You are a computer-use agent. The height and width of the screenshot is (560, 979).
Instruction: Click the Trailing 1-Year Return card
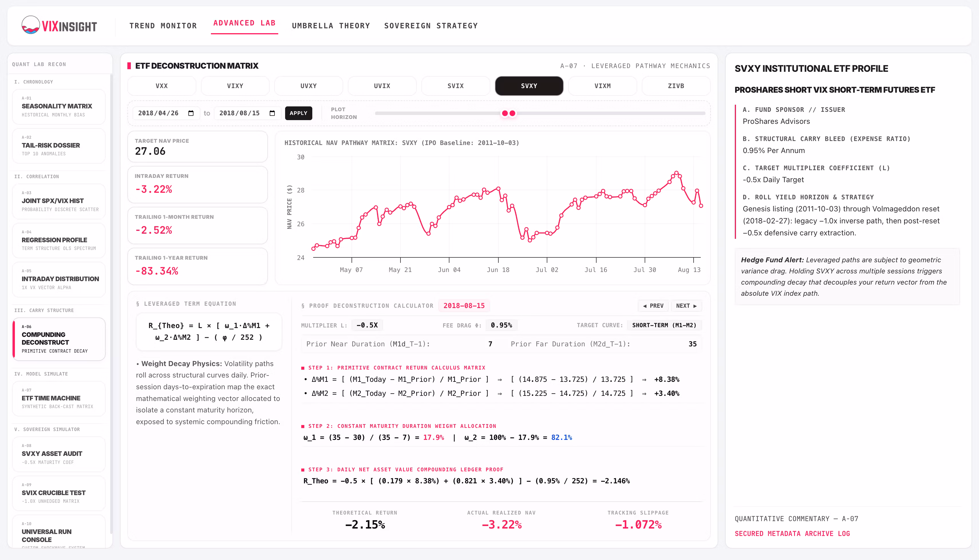coord(198,267)
